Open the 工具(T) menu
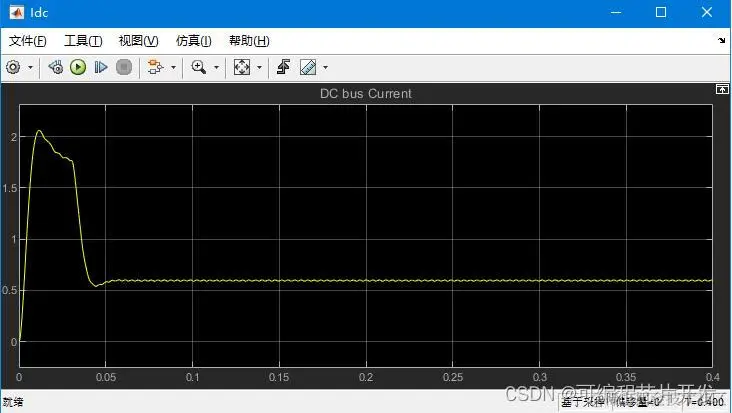The height and width of the screenshot is (413, 732). (83, 41)
